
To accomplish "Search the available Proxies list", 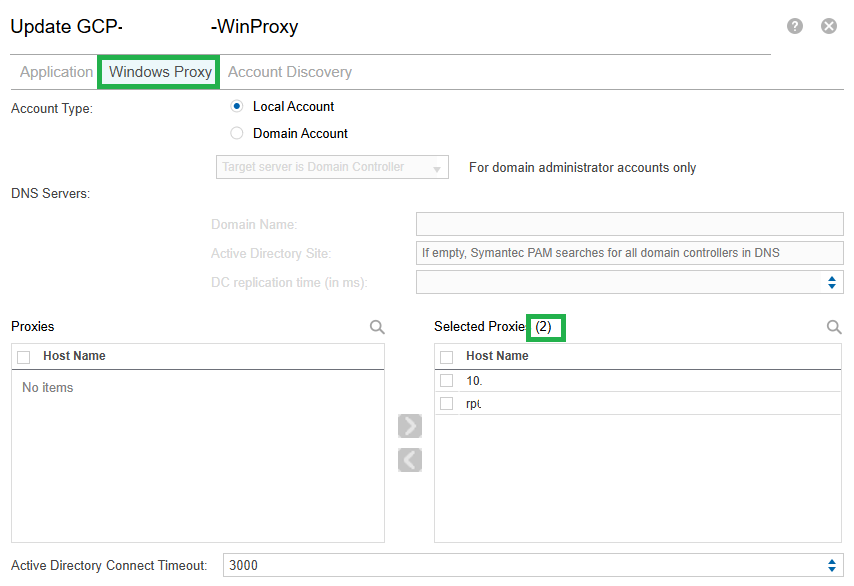I will point(377,327).
